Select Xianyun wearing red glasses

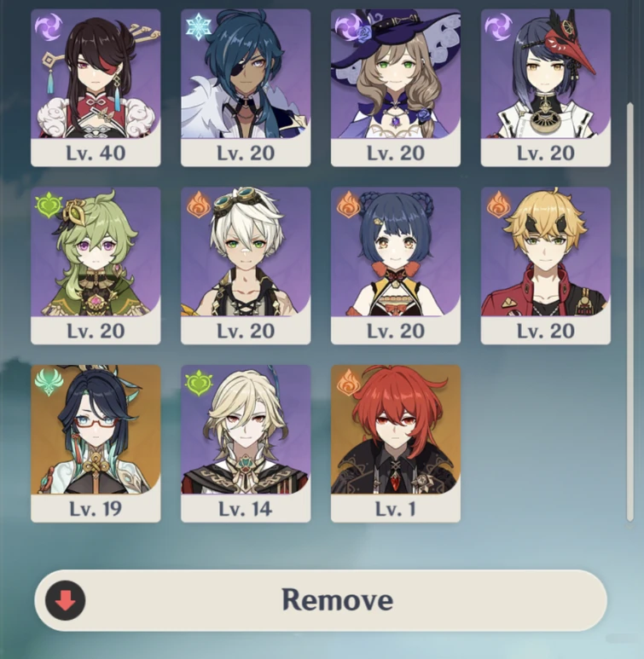coord(96,443)
